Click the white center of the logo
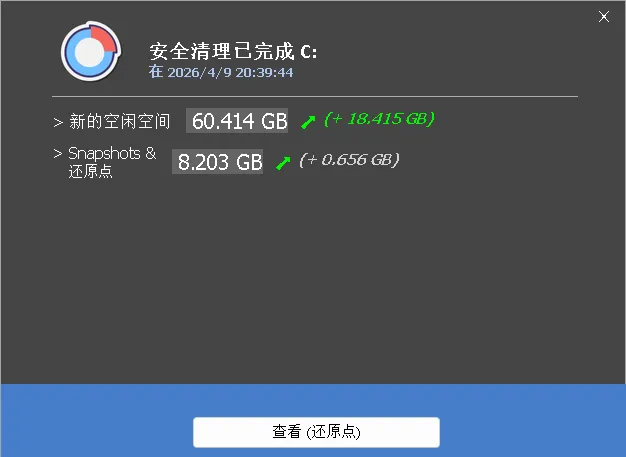 click(x=89, y=53)
